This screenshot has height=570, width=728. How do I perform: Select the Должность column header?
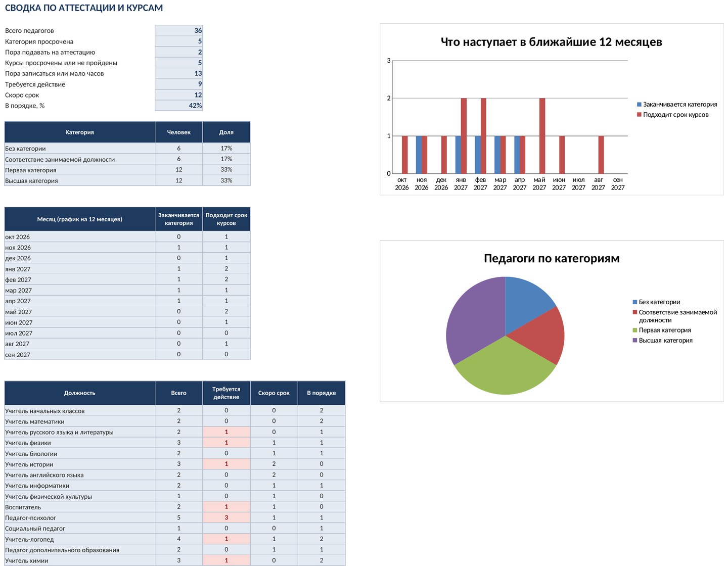[80, 393]
